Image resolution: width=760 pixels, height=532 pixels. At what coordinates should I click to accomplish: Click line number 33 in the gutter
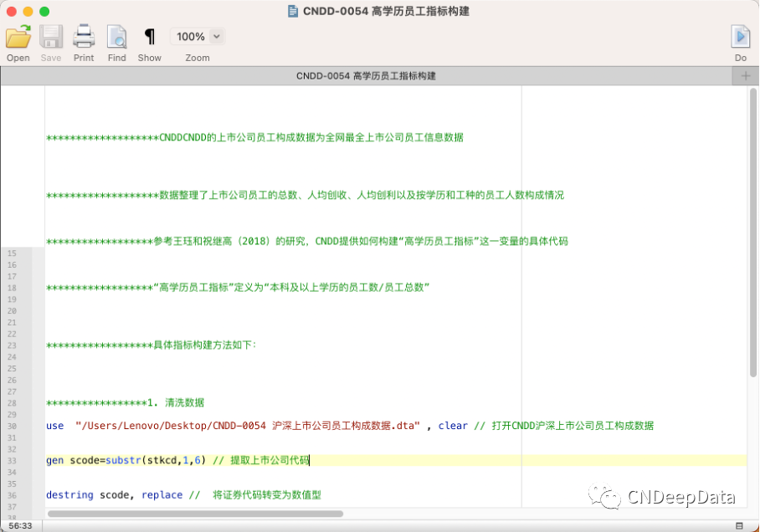[x=12, y=461]
